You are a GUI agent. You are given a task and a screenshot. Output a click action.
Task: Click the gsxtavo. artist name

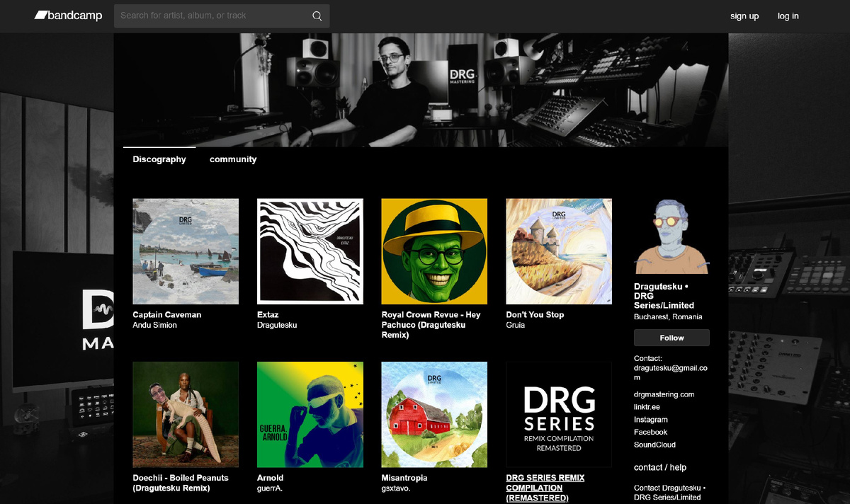tap(397, 488)
